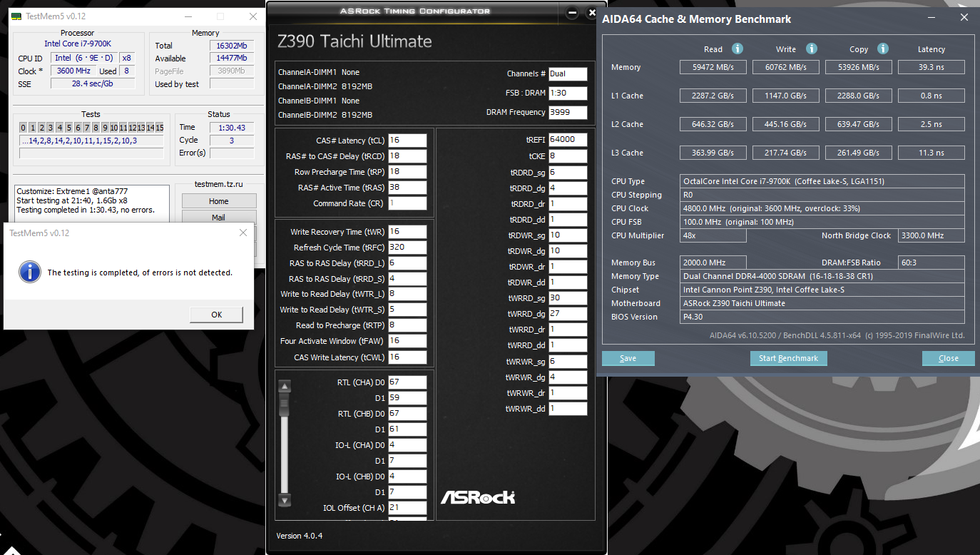Image resolution: width=980 pixels, height=555 pixels.
Task: Click the Motherboard field ASRock Z390 Taichi Ultimate
Action: pos(822,303)
